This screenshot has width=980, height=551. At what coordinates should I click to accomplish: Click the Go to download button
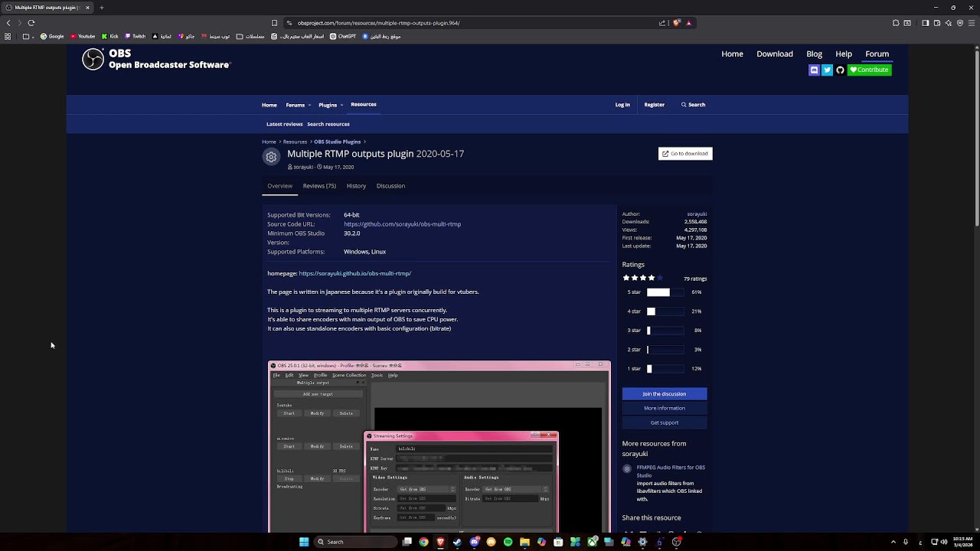click(685, 154)
